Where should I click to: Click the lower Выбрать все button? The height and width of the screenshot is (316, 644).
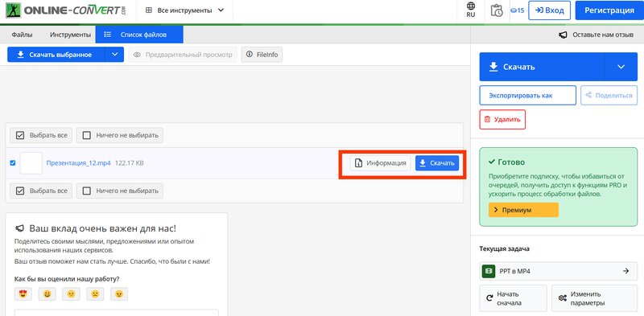[41, 191]
